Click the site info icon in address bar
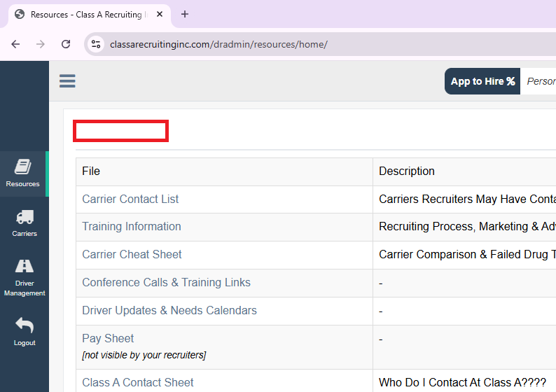Viewport: 556px width, 392px height. [97, 44]
